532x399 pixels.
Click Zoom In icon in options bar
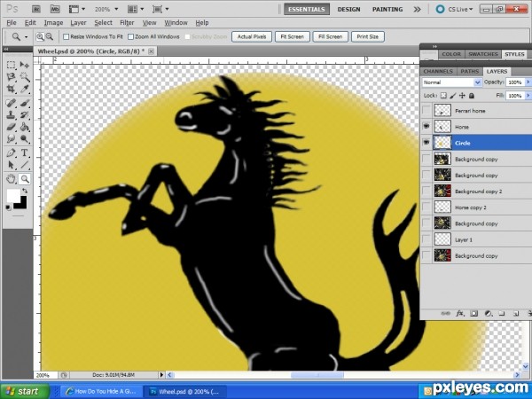pos(40,36)
